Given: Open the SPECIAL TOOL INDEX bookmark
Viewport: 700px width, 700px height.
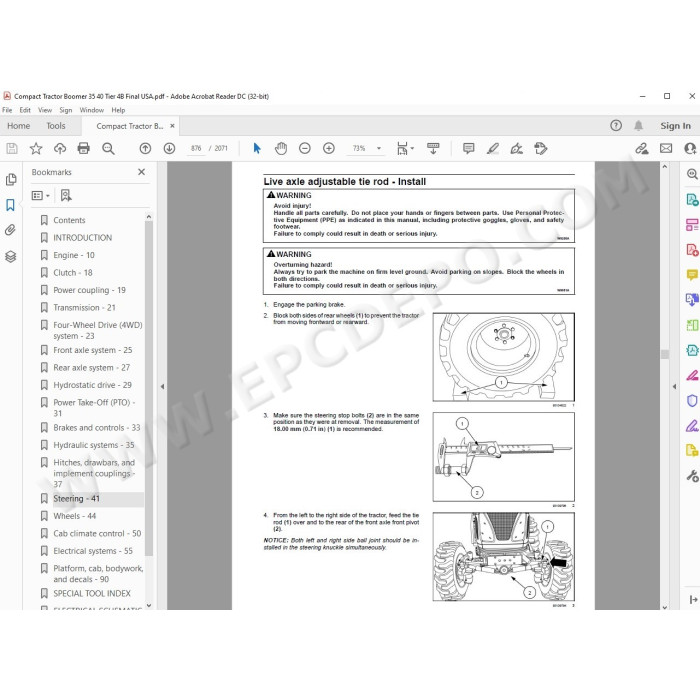Looking at the screenshot, I should (x=92, y=593).
